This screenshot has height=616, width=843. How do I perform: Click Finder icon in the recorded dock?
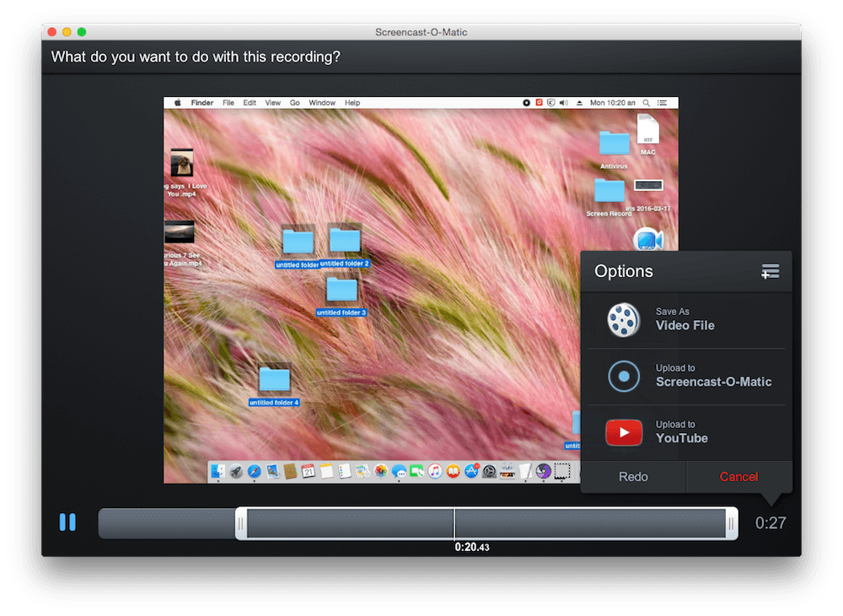point(217,471)
